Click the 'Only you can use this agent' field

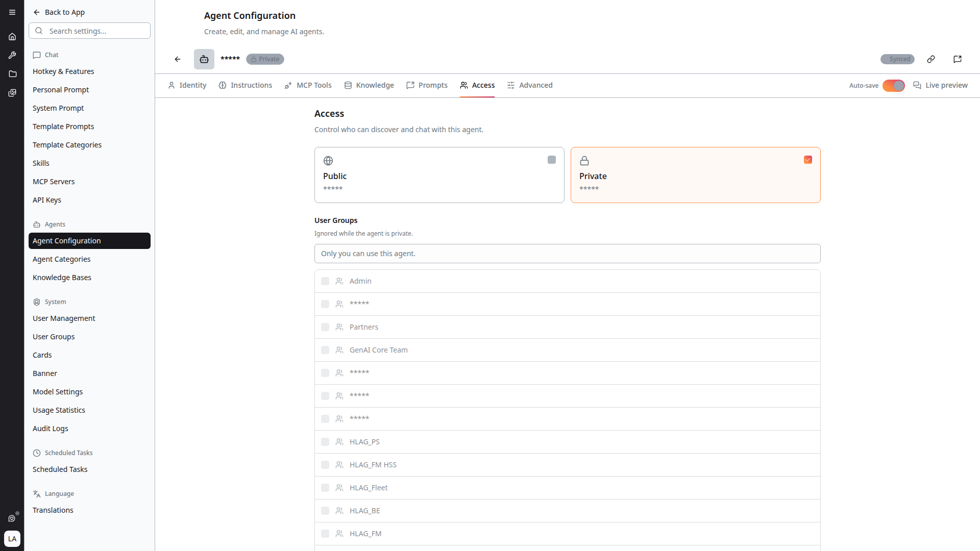pos(567,254)
